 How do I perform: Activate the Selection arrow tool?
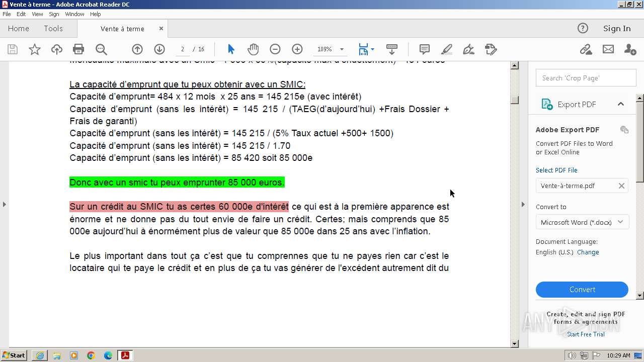click(x=231, y=49)
